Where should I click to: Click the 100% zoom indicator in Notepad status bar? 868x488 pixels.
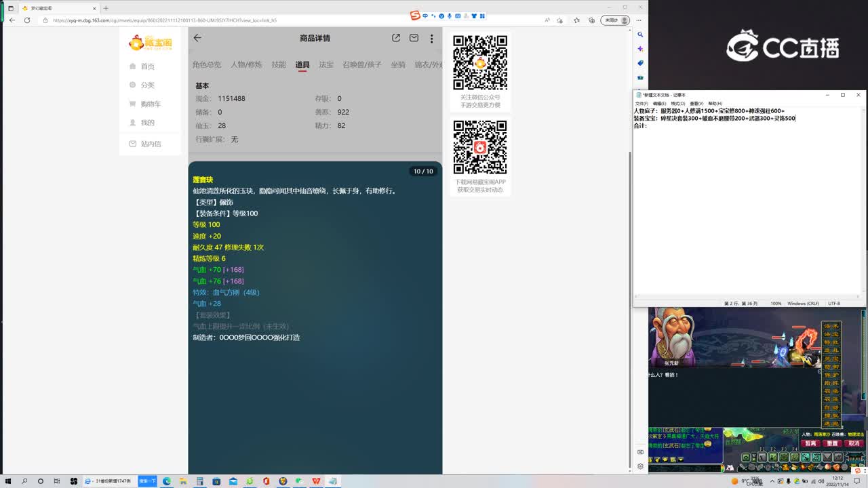(775, 304)
